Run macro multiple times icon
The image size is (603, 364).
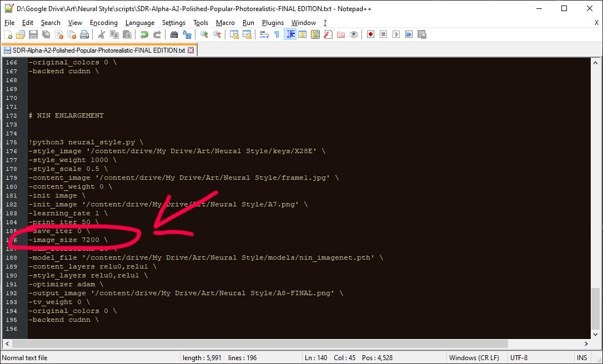409,34
